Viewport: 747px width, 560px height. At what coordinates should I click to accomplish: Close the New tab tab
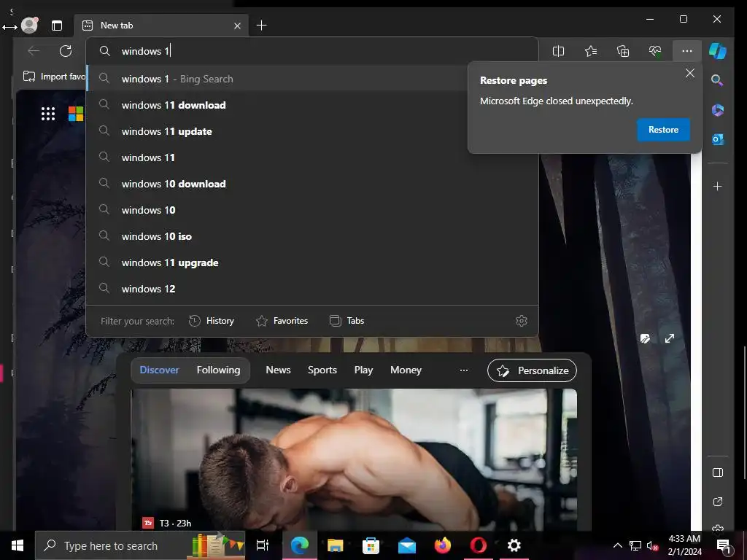tap(237, 26)
